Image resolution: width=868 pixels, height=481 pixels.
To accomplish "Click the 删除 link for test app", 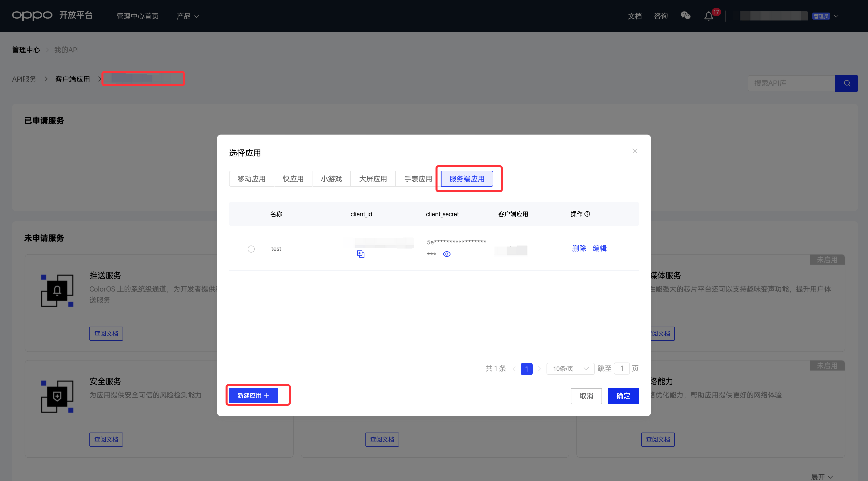I will click(579, 248).
